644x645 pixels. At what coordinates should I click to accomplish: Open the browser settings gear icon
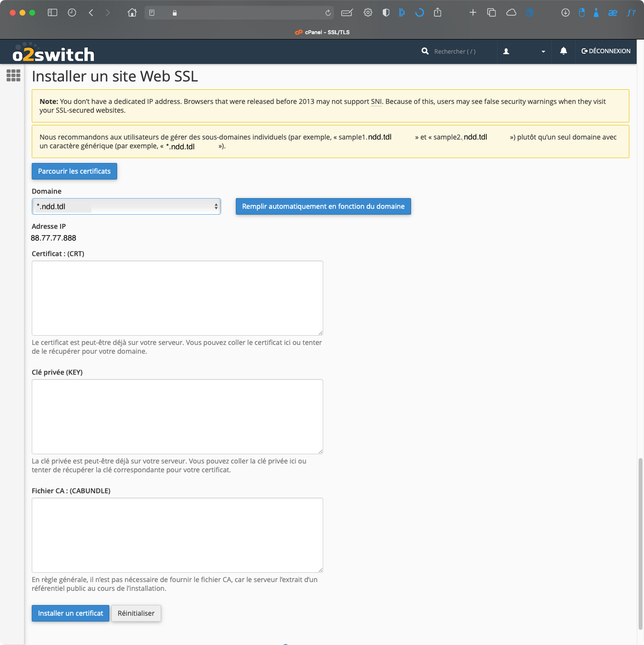point(368,13)
